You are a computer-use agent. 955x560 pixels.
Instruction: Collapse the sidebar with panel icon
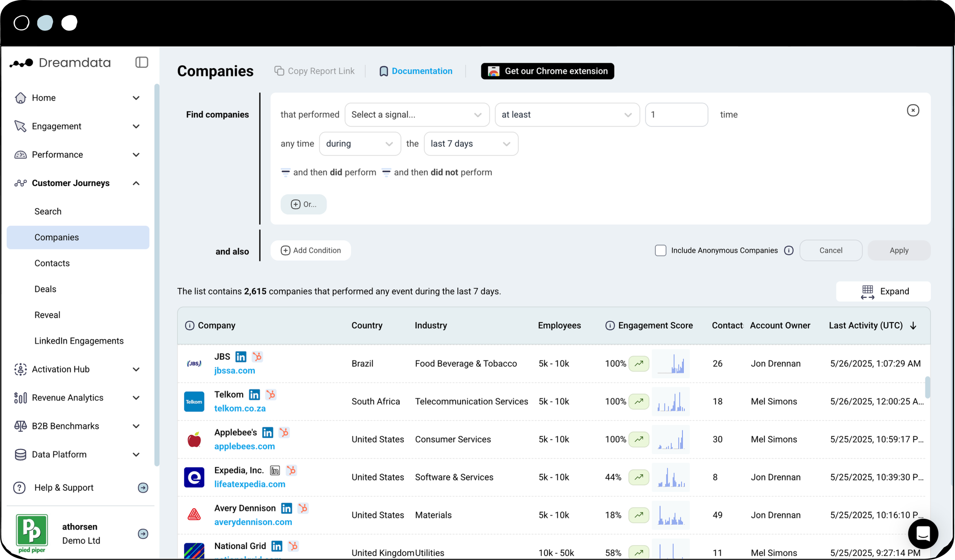click(141, 62)
